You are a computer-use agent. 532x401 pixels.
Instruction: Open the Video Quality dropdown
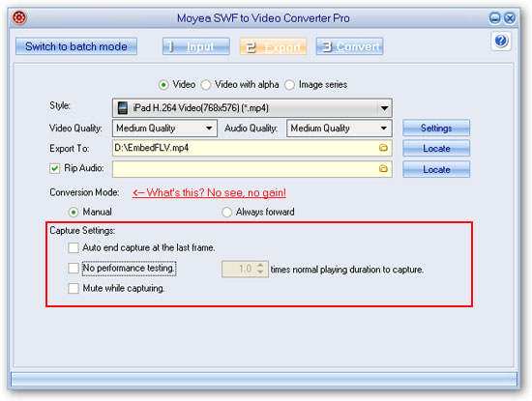209,129
